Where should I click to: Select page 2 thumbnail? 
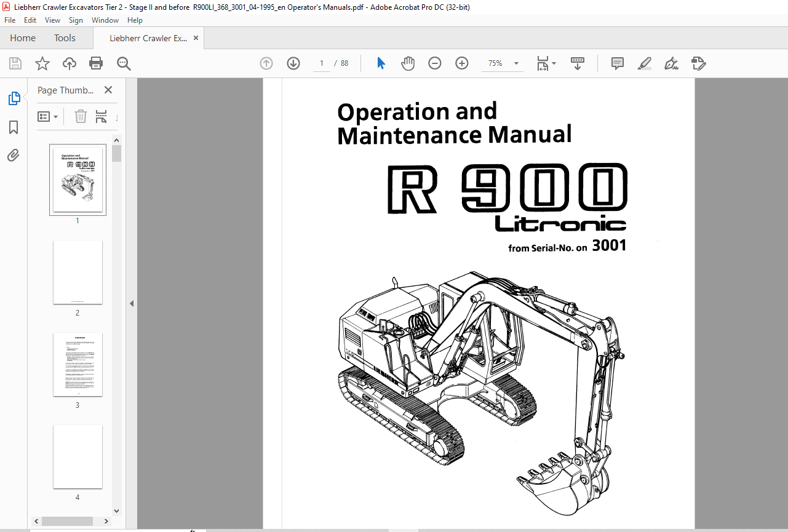tap(78, 272)
